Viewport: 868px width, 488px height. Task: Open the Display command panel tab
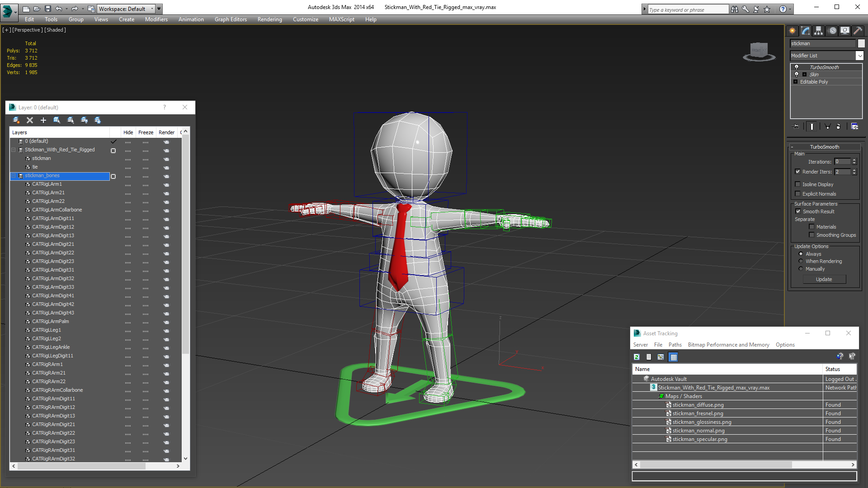(845, 31)
